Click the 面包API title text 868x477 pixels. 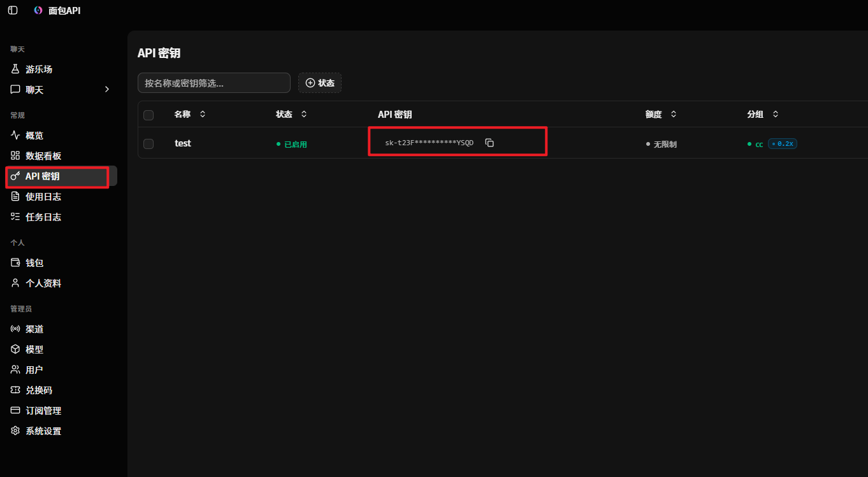(x=64, y=11)
